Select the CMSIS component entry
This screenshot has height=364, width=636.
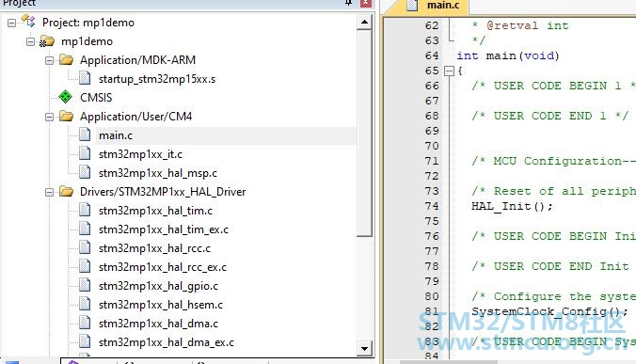click(x=96, y=98)
